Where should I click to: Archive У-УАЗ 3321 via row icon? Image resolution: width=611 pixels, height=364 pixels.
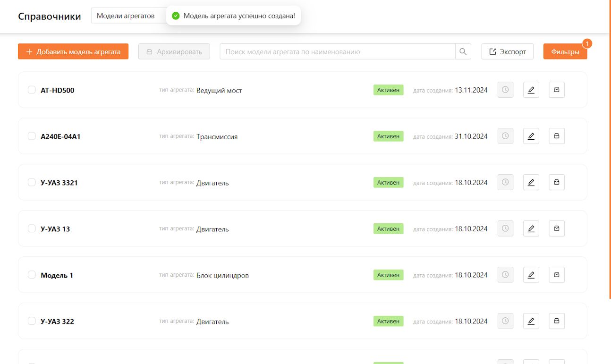(557, 182)
